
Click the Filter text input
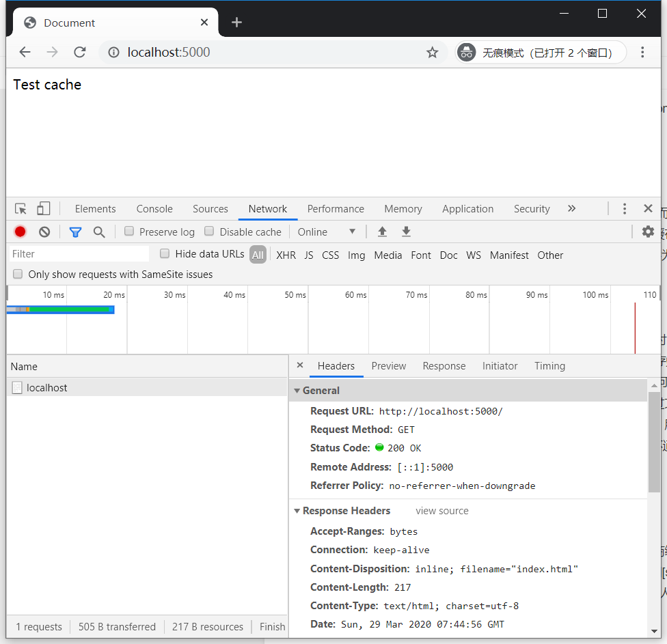79,254
